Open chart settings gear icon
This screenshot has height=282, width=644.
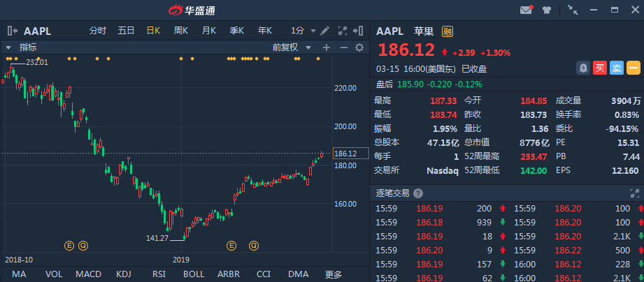359,47
